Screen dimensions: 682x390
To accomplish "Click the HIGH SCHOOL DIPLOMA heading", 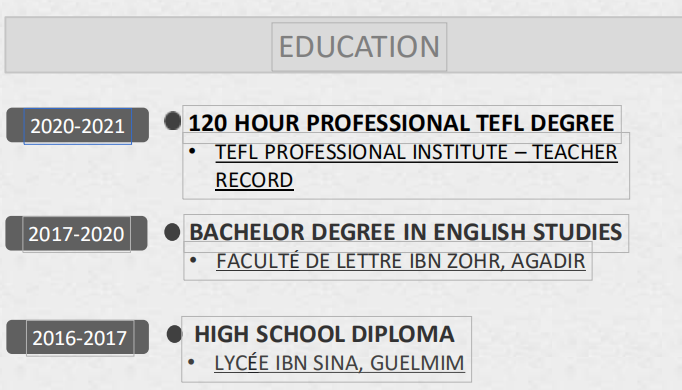I will pyautogui.click(x=324, y=334).
